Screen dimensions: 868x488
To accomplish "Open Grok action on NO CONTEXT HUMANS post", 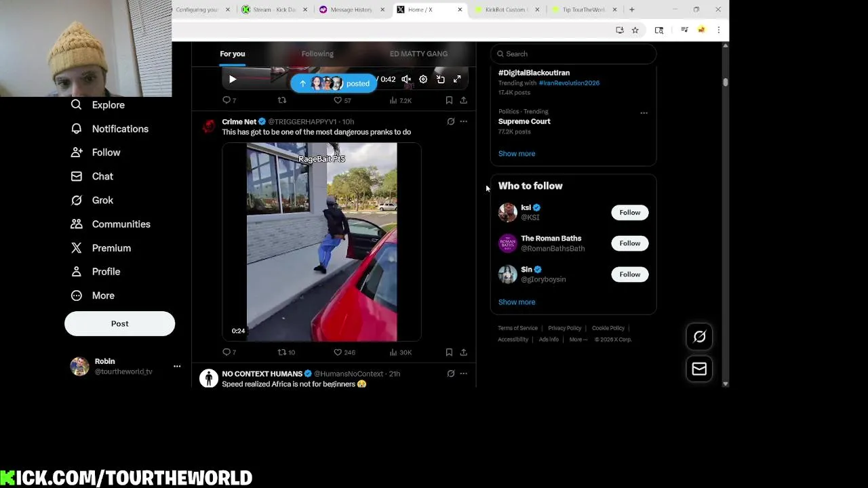I will 451,373.
